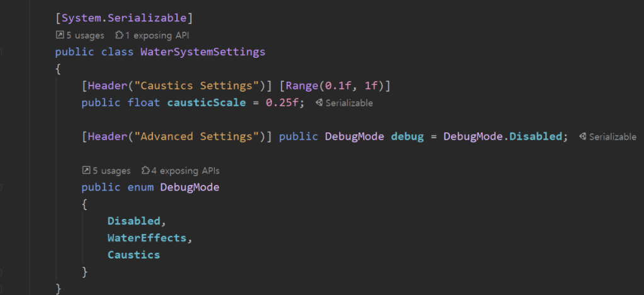The width and height of the screenshot is (644, 295).
Task: Click the exposing API icon above WaterSystemSettings
Action: point(119,35)
